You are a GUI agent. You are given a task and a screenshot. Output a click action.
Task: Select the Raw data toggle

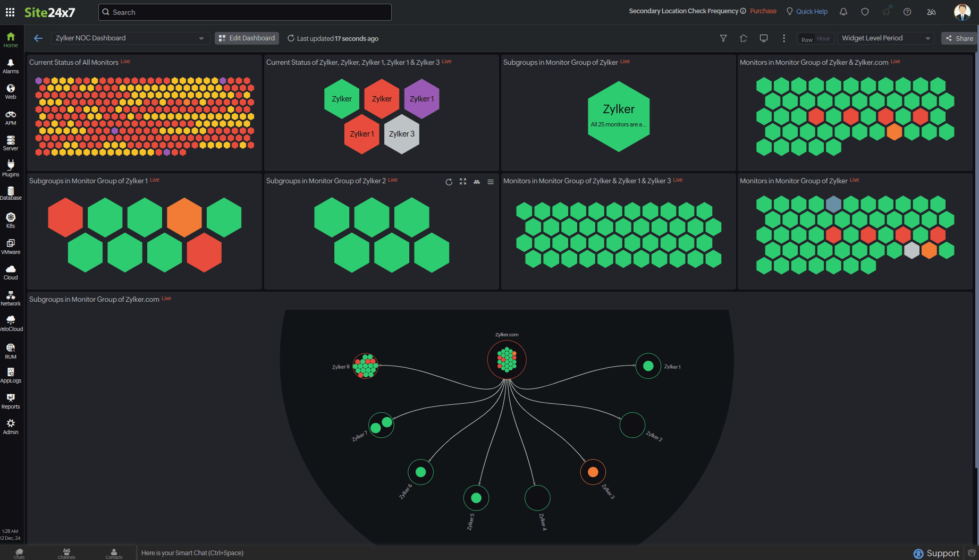coord(807,39)
